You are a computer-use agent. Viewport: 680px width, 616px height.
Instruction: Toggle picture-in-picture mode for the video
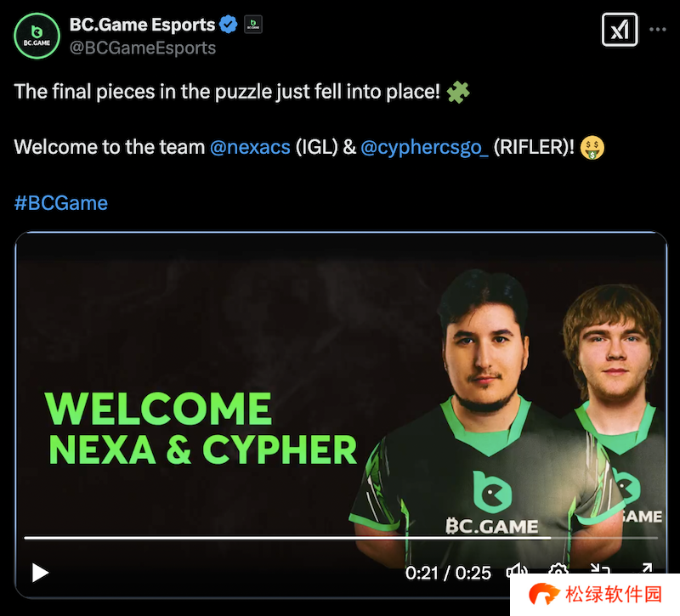click(601, 569)
